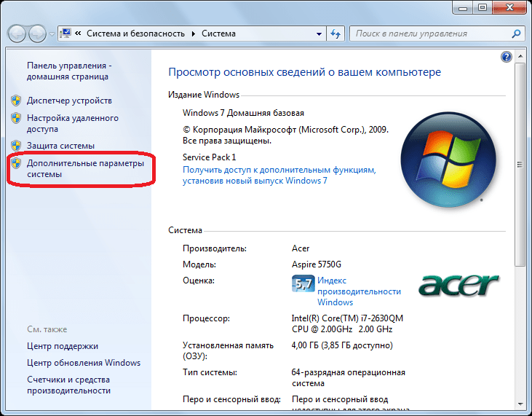532x416 pixels.
Task: Click '64-разрядная операционная система' value
Action: pyautogui.click(x=349, y=377)
